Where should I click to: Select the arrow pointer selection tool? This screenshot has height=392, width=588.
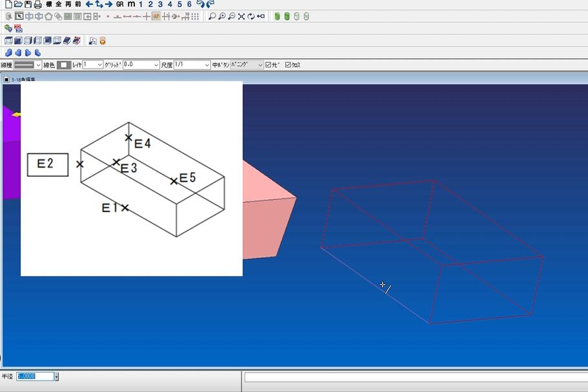[19, 16]
